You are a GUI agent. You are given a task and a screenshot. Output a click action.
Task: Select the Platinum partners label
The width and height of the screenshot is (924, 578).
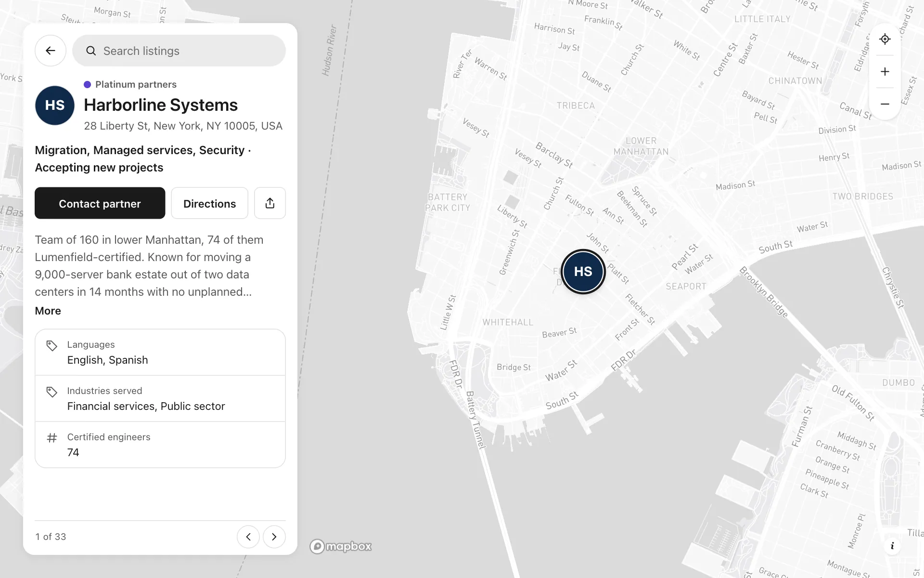[136, 84]
